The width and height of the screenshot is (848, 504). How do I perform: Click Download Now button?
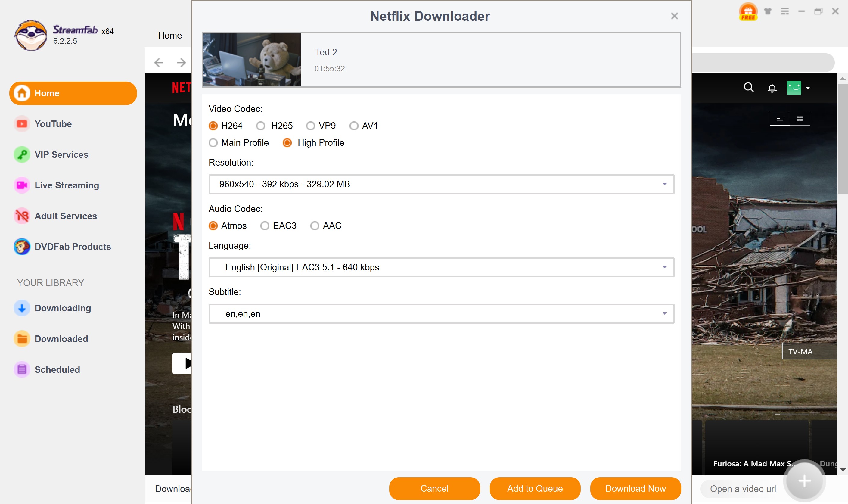(x=635, y=488)
